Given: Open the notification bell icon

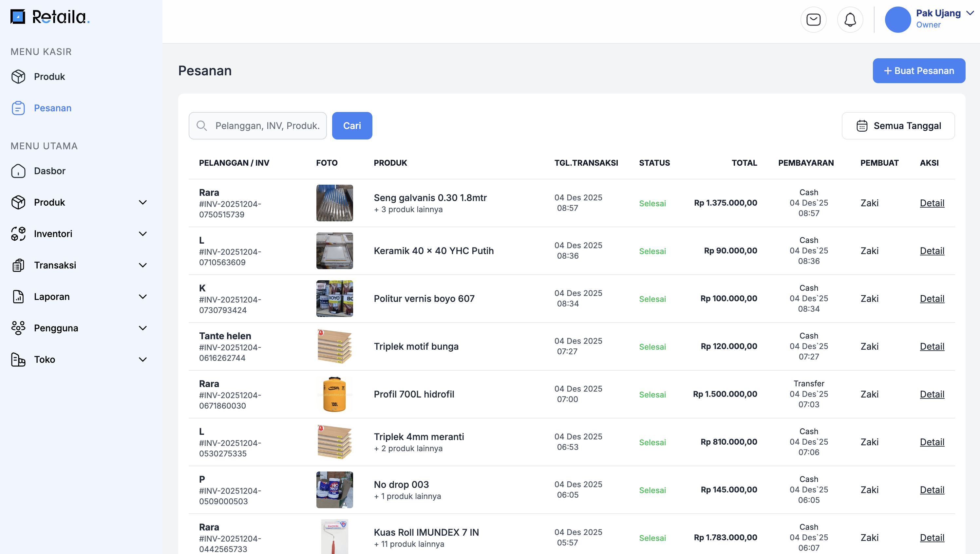Looking at the screenshot, I should point(850,19).
